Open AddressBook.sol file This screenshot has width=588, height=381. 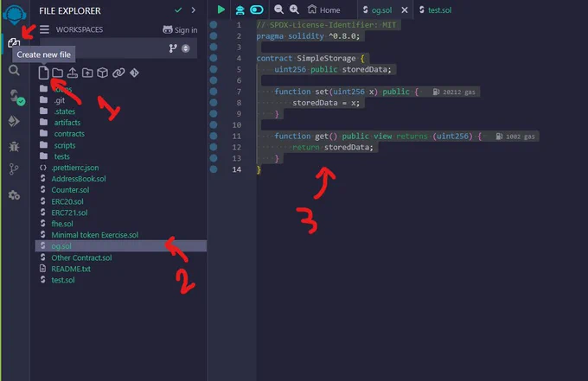(79, 179)
